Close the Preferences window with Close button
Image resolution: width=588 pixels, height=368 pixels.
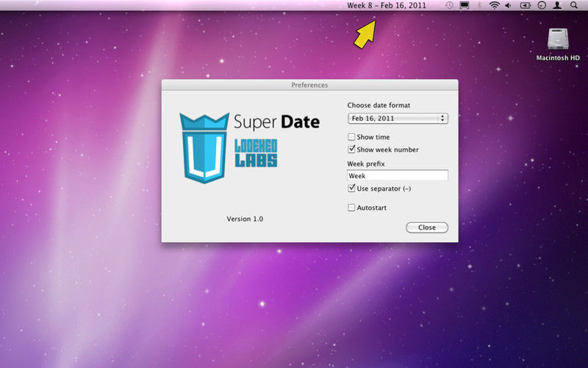[427, 227]
